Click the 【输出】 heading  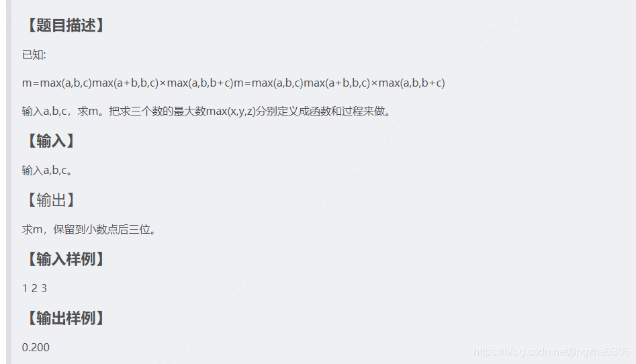pos(50,200)
